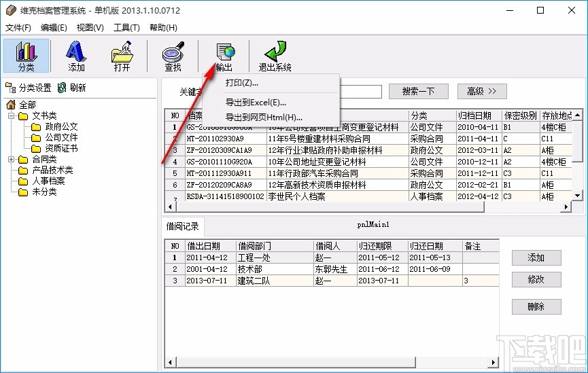Click the 保密级别 column header
Image resolution: width=588 pixels, height=373 pixels.
pos(521,116)
